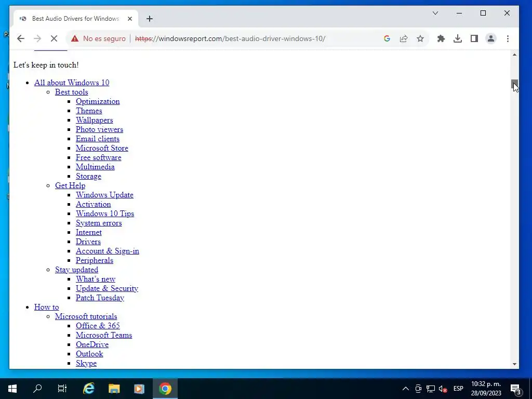Click the page scrollbar thumb

(x=514, y=84)
